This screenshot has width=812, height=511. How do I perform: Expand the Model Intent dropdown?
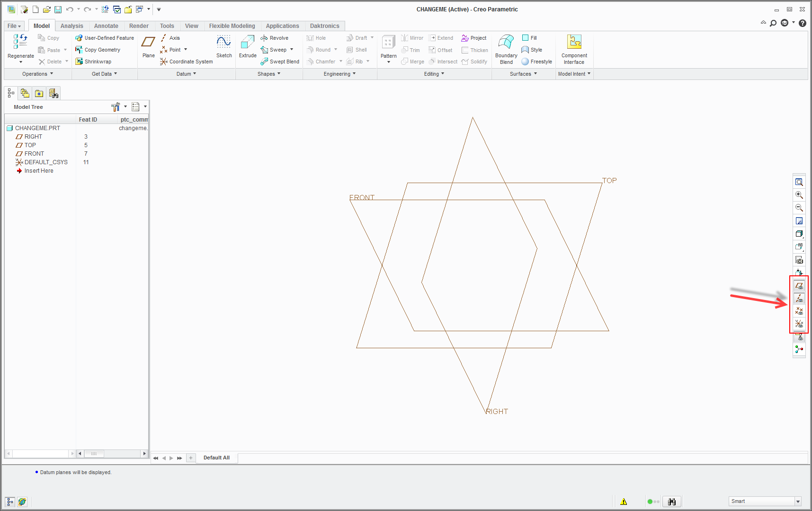tap(574, 74)
